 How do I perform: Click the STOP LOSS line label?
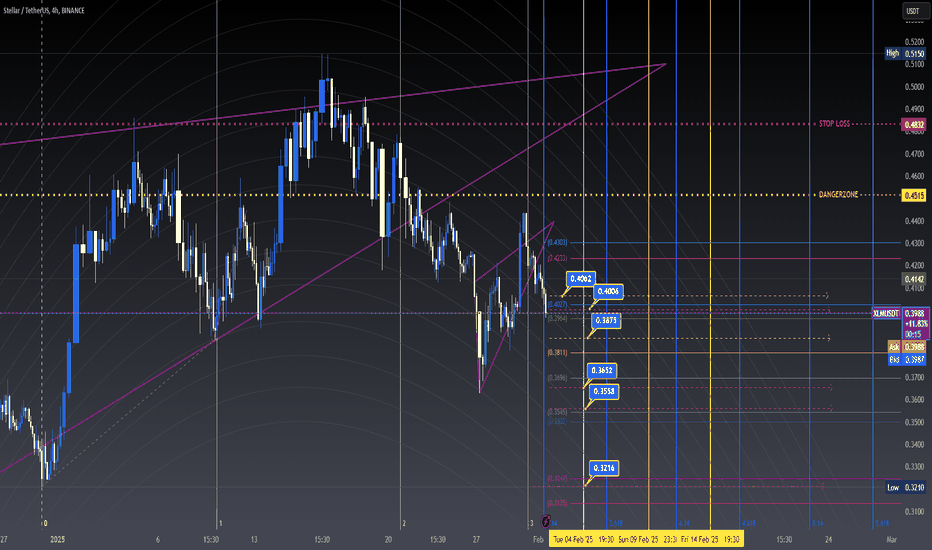835,124
